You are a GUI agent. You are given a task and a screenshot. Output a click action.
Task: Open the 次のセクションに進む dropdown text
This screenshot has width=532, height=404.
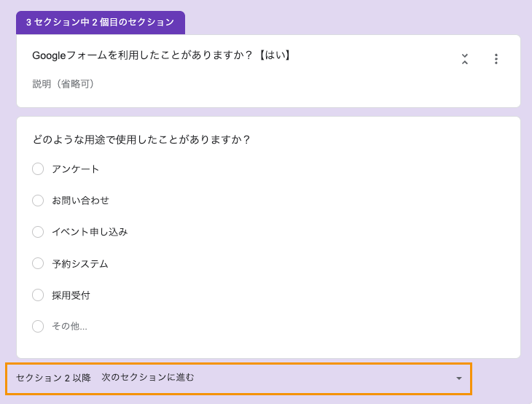[148, 378]
